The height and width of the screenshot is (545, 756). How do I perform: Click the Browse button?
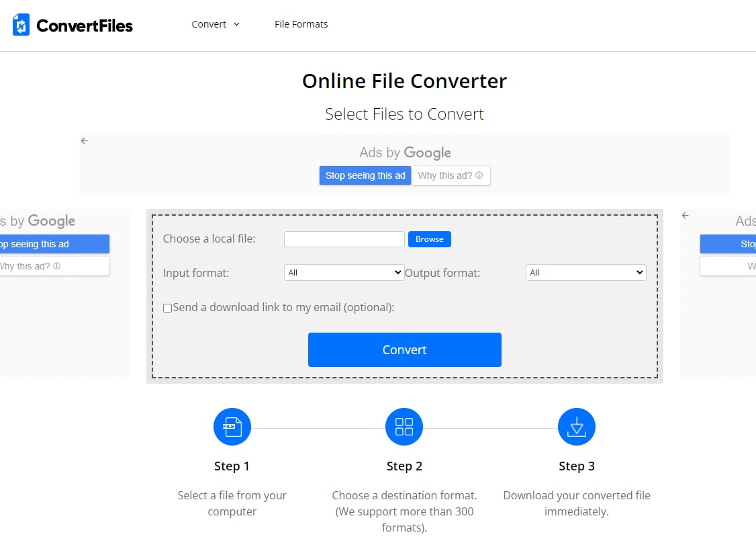coord(430,239)
